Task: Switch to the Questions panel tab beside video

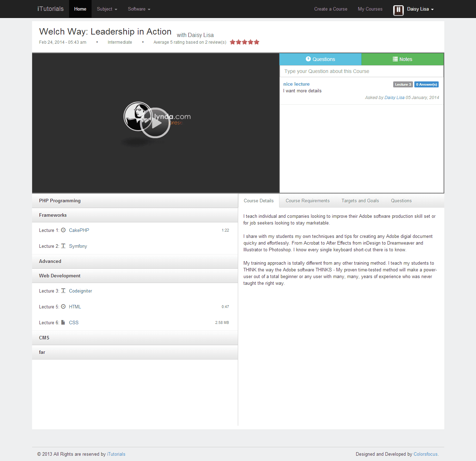Action: click(x=321, y=59)
